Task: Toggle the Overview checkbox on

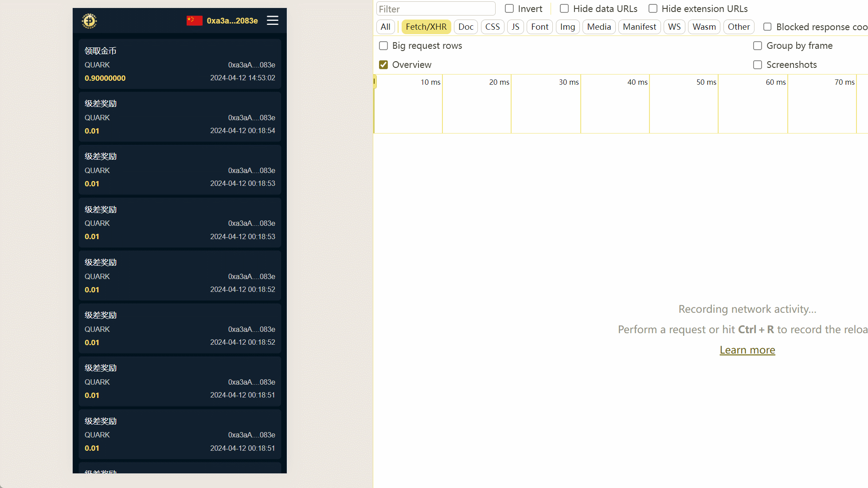Action: click(x=383, y=64)
